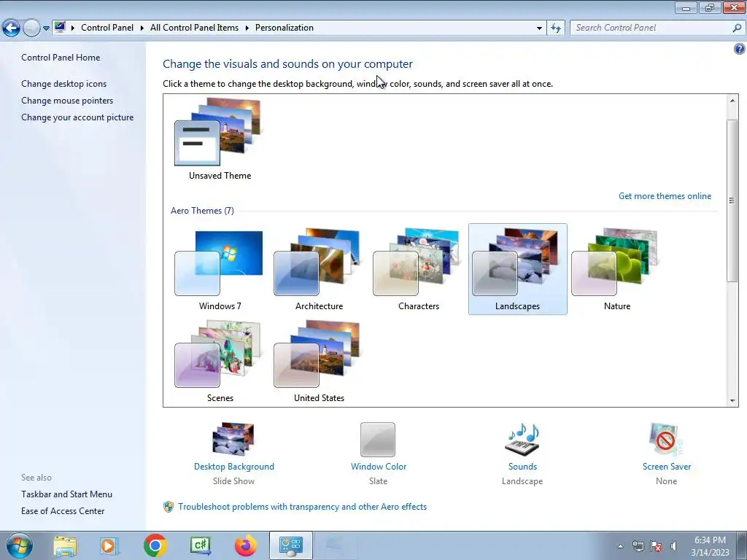This screenshot has height=560, width=747.
Task: Launch Firefox from taskbar
Action: point(246,545)
